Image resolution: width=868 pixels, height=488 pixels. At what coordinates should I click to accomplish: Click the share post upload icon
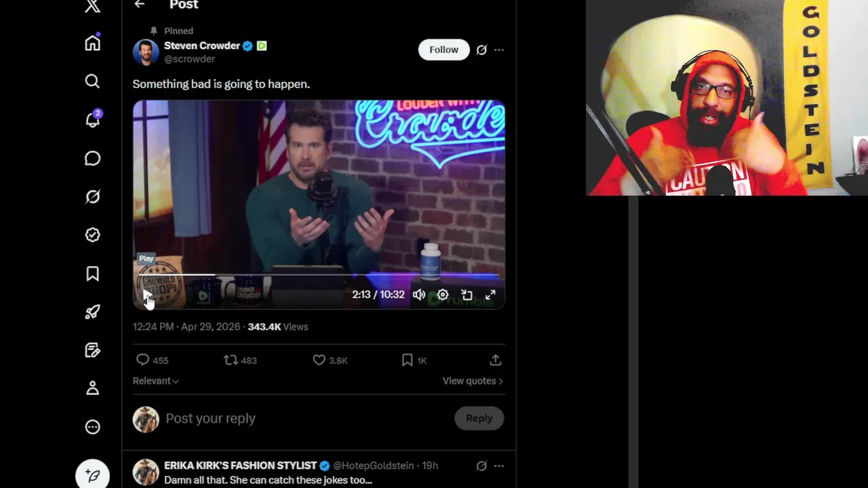coord(496,360)
